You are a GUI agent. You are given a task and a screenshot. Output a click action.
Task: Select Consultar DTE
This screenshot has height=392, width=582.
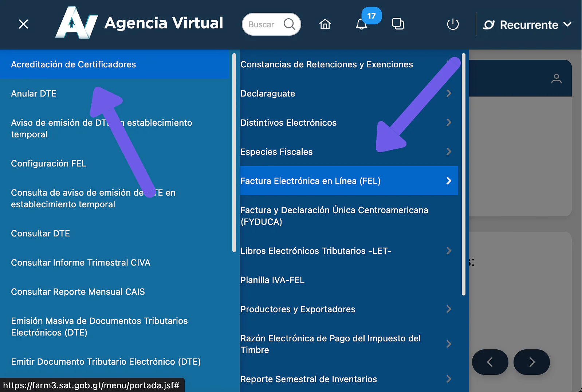[114, 233]
